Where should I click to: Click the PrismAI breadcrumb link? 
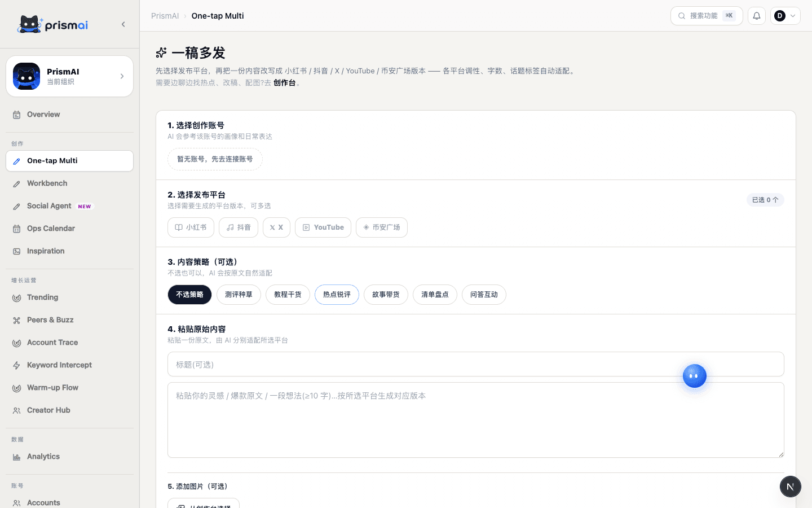[x=165, y=16]
